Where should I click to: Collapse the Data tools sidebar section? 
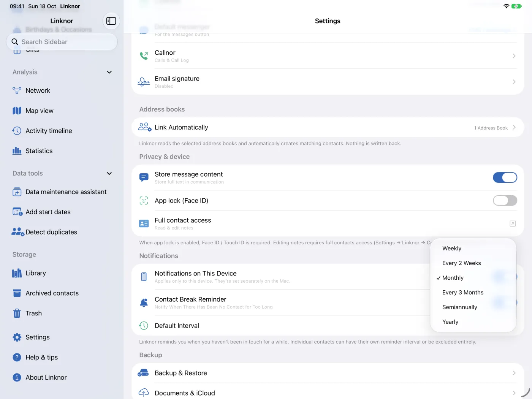click(x=109, y=174)
